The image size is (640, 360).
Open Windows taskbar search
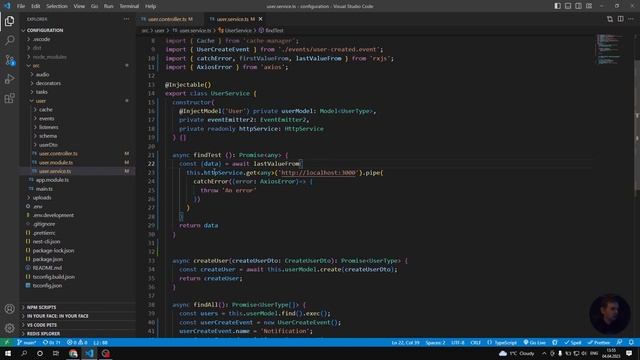pyautogui.click(x=24, y=353)
